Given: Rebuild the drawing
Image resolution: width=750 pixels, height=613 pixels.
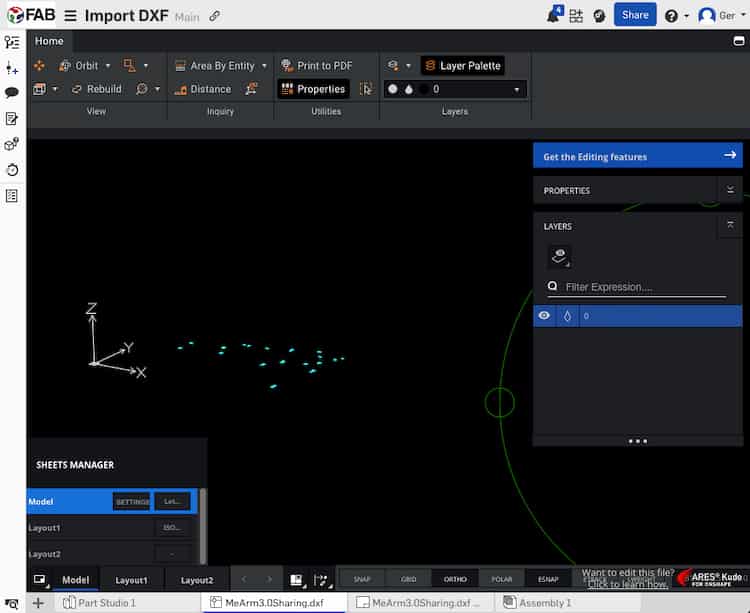Looking at the screenshot, I should [97, 89].
